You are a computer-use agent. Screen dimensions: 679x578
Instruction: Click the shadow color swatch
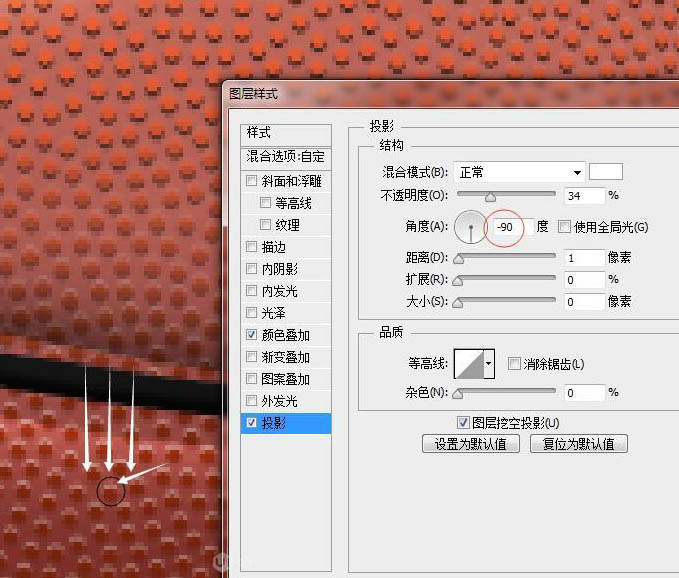click(606, 172)
